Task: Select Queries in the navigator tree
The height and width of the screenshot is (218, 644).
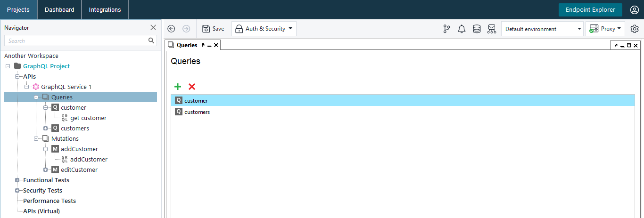Action: click(x=62, y=97)
